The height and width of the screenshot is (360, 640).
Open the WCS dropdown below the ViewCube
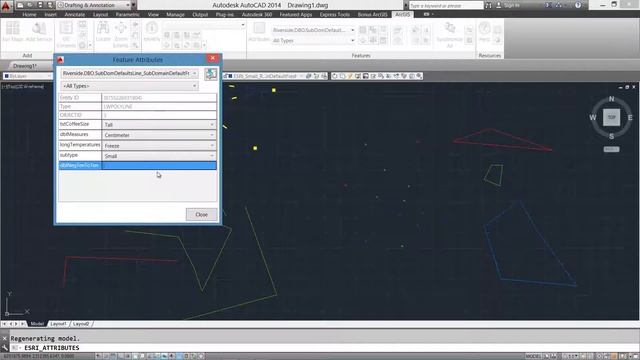point(611,149)
